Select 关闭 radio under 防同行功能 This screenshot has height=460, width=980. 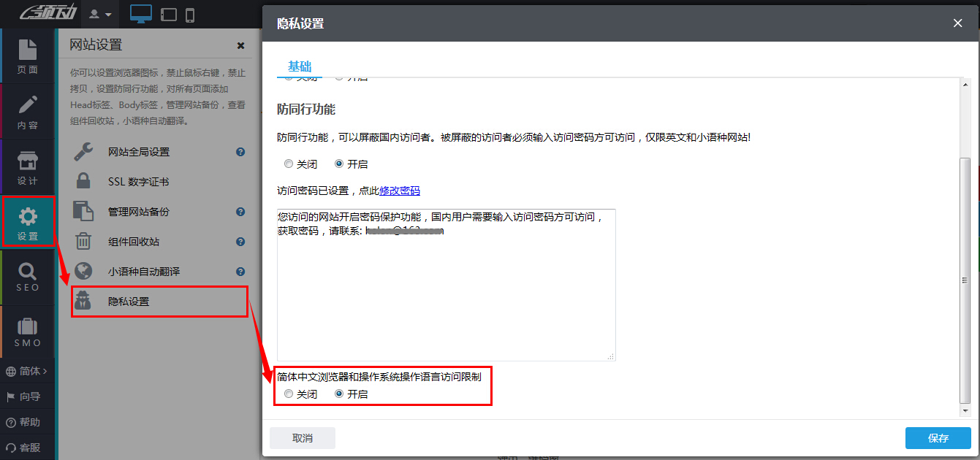[289, 164]
